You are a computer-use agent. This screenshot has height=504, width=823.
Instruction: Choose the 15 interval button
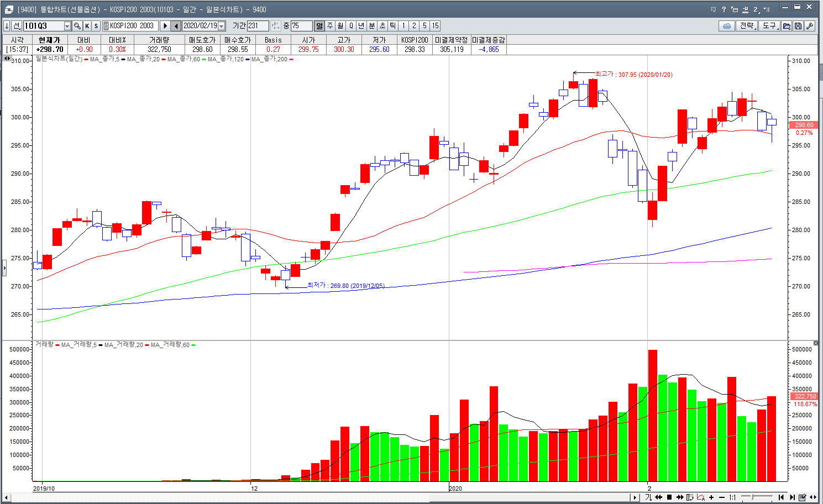pos(436,26)
